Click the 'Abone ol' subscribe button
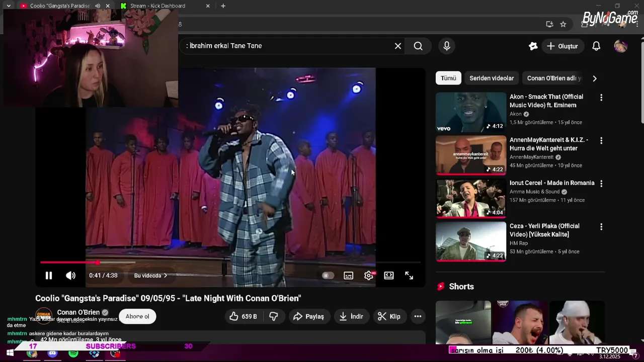This screenshot has width=644, height=362. tap(137, 316)
